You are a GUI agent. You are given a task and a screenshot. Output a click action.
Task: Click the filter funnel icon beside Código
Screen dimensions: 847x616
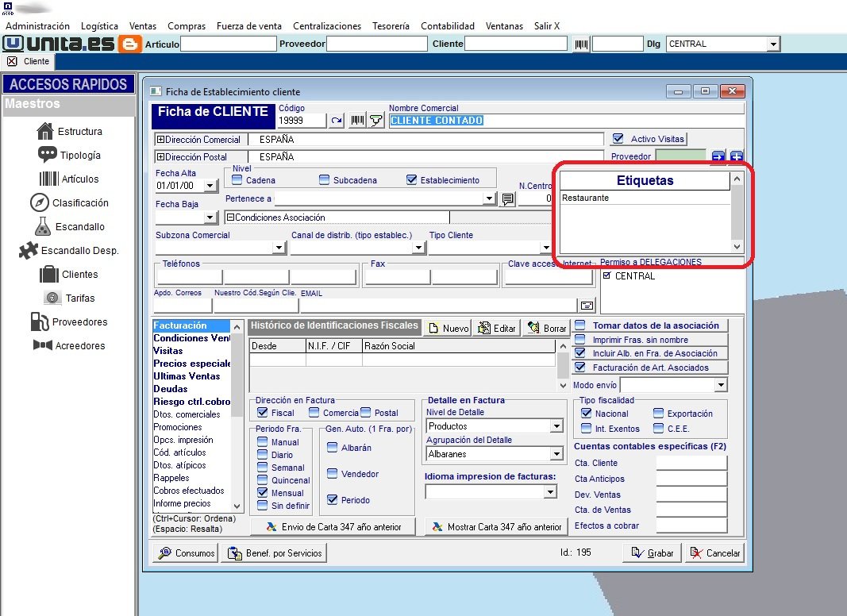tap(377, 121)
